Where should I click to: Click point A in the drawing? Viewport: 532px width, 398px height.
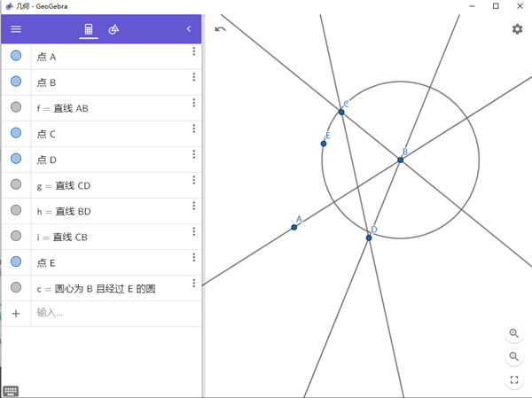294,227
